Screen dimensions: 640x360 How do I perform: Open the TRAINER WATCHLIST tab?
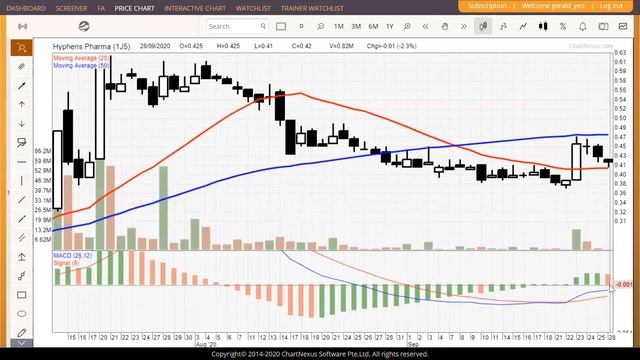(x=312, y=8)
